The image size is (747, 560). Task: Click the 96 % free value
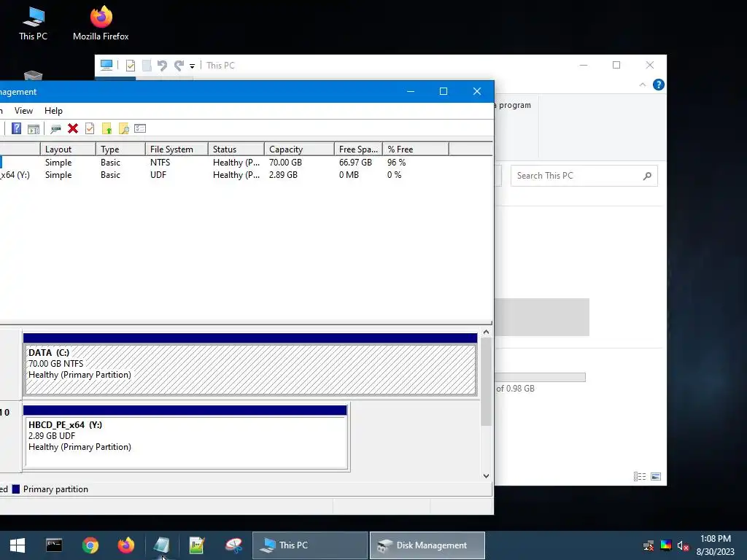396,163
